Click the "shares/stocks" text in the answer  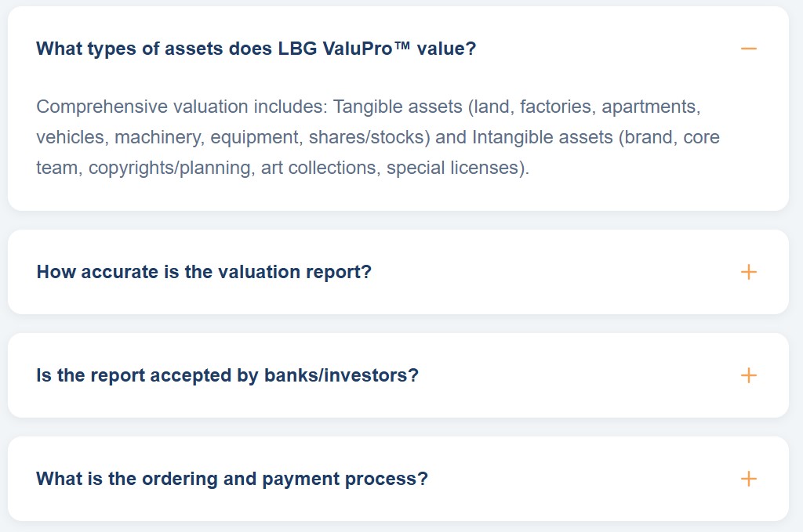point(369,137)
